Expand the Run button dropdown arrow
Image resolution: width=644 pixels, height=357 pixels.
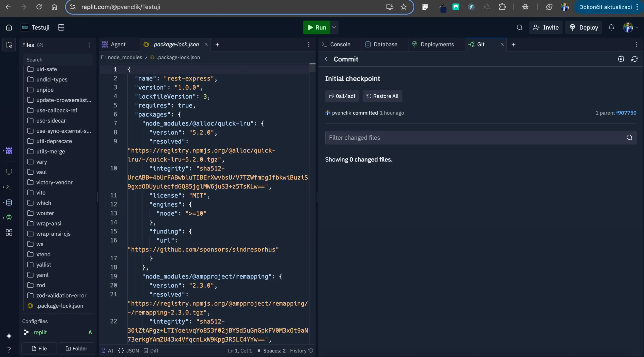coord(334,27)
